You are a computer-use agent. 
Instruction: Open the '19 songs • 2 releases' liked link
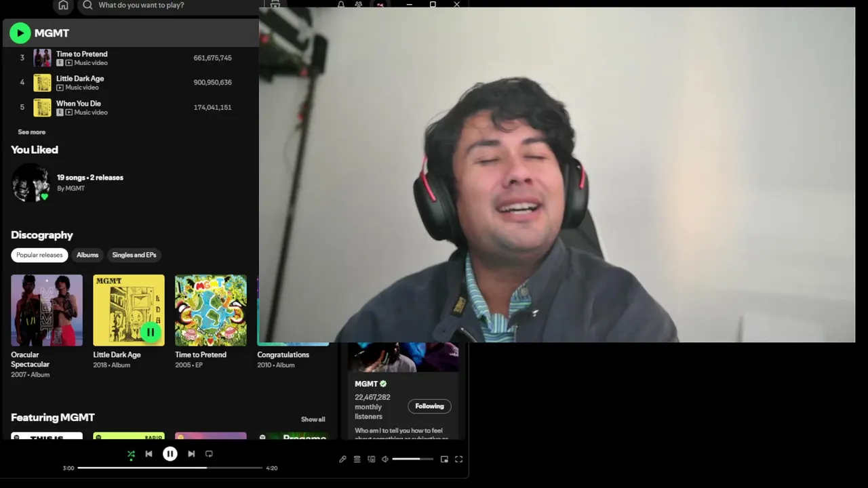pos(90,178)
